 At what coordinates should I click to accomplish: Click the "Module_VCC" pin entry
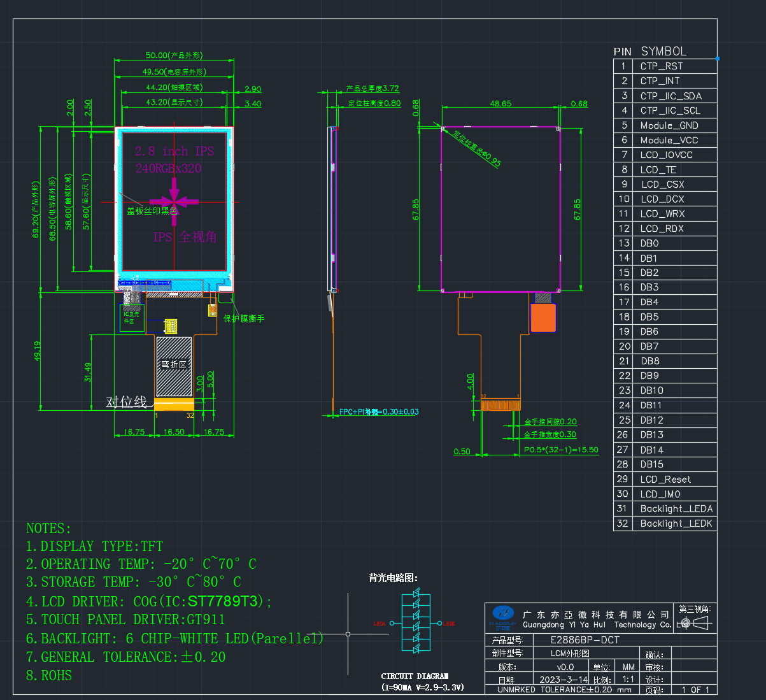[x=669, y=140]
